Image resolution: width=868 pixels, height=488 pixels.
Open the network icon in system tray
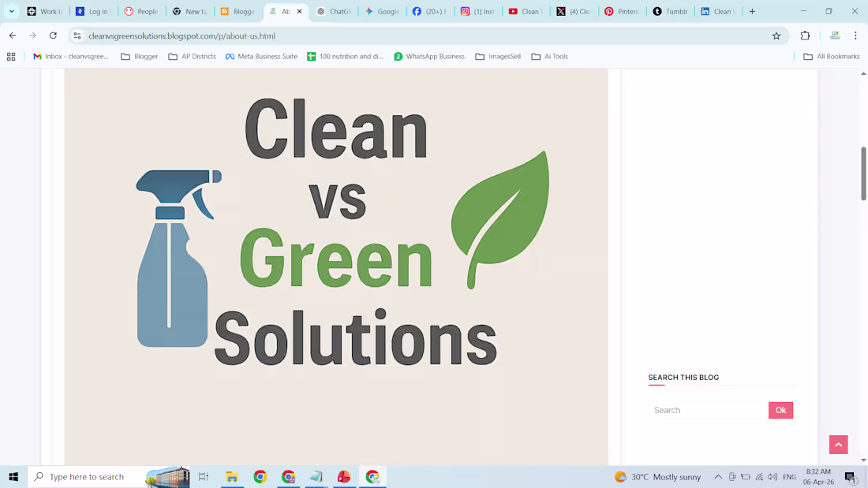[759, 476]
